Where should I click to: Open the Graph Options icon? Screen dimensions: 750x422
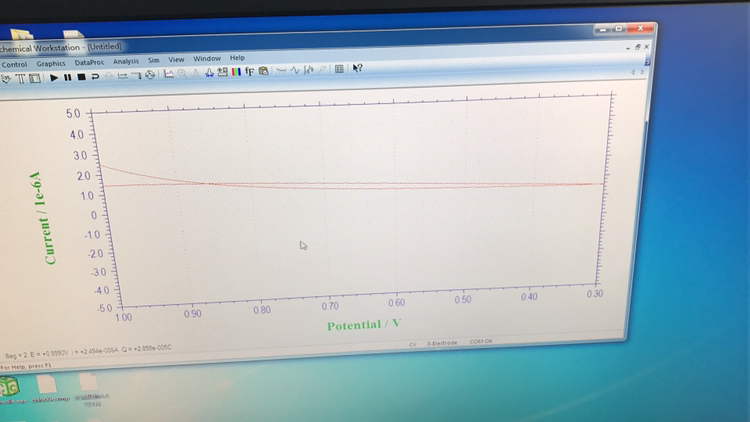(223, 72)
